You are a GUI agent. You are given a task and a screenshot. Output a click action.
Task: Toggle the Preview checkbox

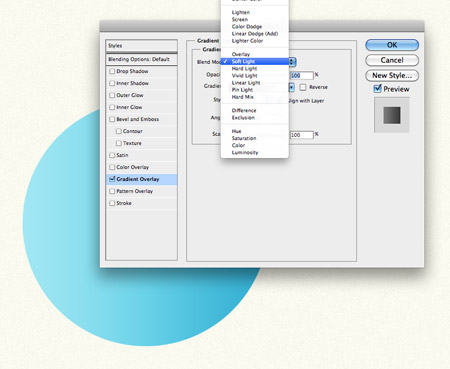(377, 89)
